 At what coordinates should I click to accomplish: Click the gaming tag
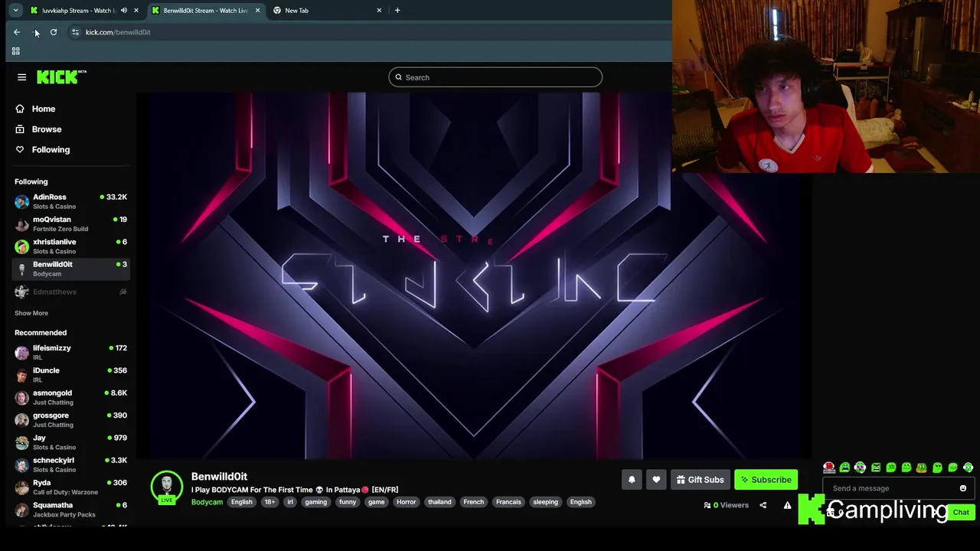click(x=315, y=502)
